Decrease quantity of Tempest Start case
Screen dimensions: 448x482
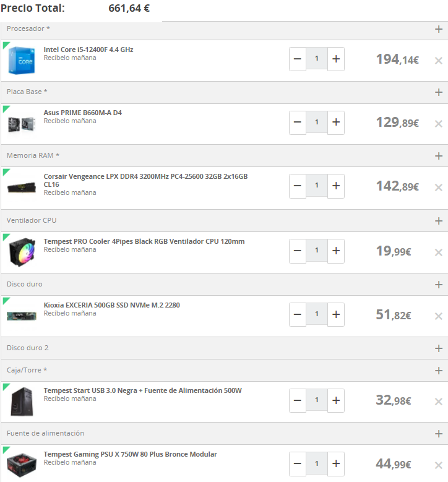[298, 400]
